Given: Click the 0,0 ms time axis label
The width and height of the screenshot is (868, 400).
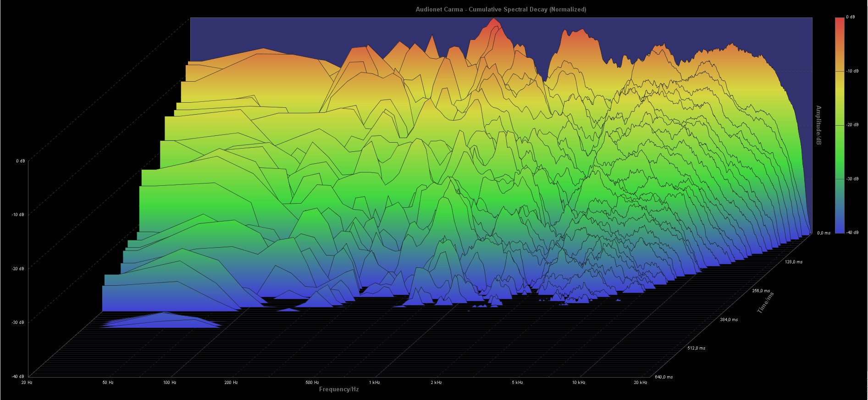Looking at the screenshot, I should click(x=824, y=233).
